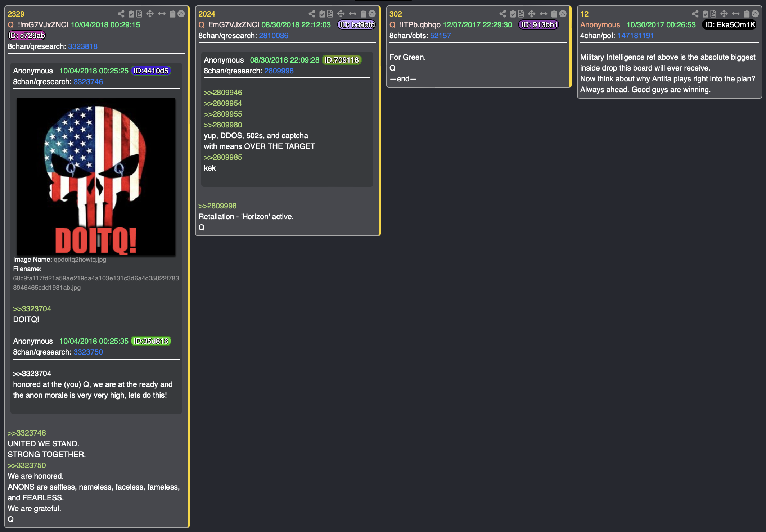Screen dimensions: 766x532
Task: Open quoted post link 3323746
Action: [x=88, y=82]
